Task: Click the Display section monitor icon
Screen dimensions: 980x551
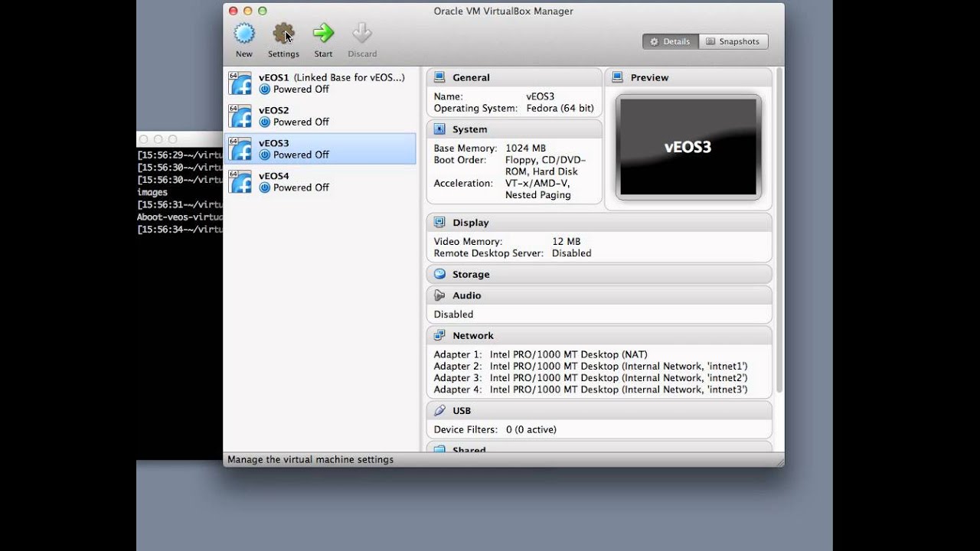Action: click(439, 223)
